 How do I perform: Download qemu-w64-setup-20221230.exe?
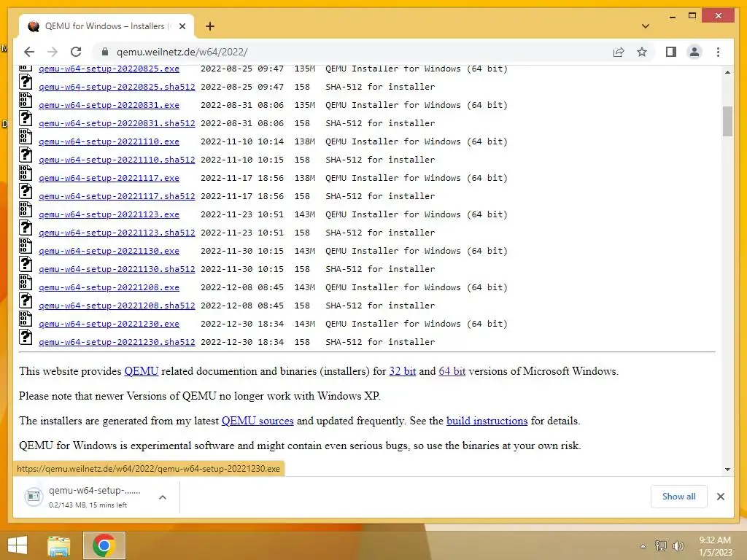click(109, 324)
